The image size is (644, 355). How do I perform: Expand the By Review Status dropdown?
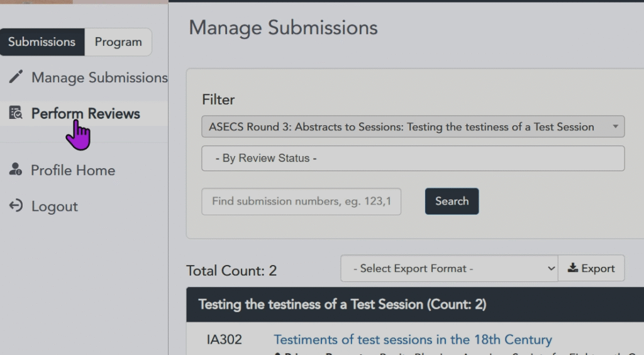[x=413, y=159]
